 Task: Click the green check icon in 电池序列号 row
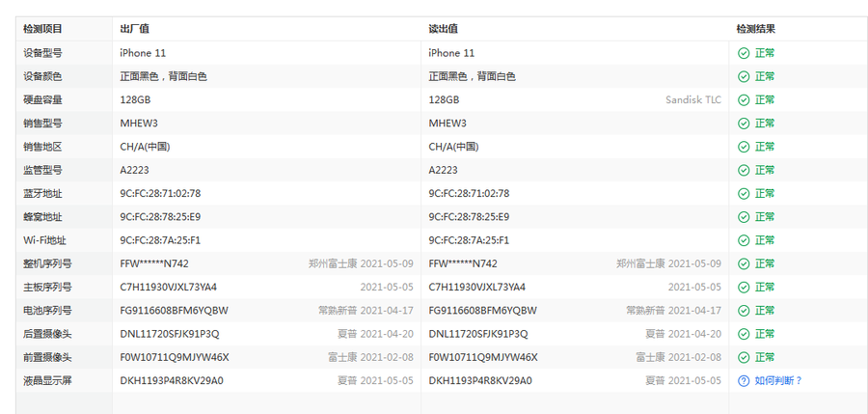pyautogui.click(x=744, y=311)
